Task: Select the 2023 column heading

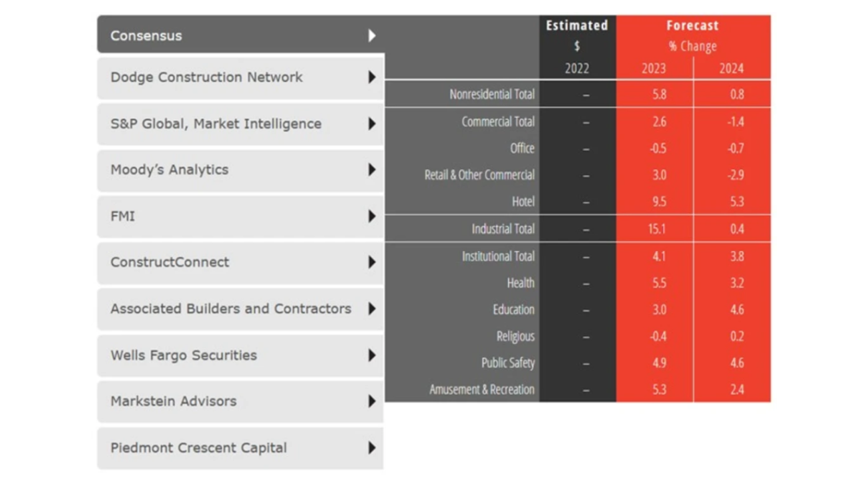Action: click(654, 68)
